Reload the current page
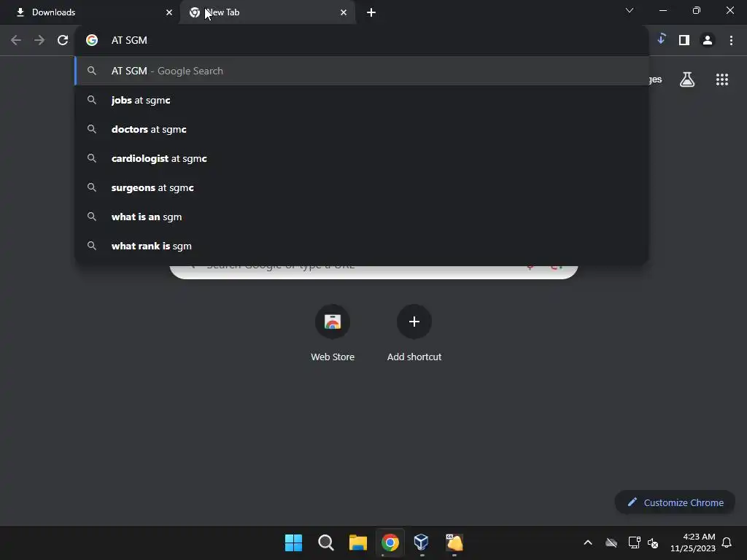Image resolution: width=747 pixels, height=560 pixels. coord(63,40)
